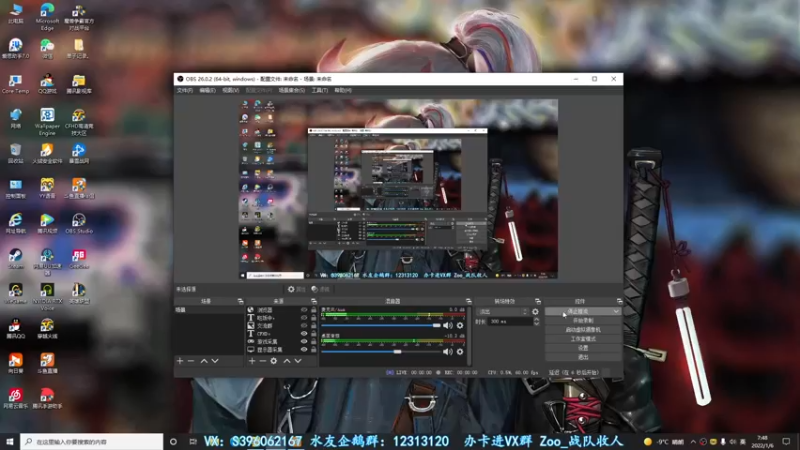Expand the Stop Streaming button dropdown arrow
The image size is (800, 450).
tap(616, 311)
